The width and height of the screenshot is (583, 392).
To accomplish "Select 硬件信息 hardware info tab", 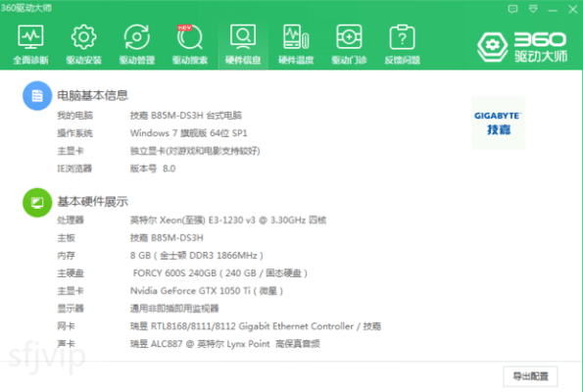I will tap(243, 44).
